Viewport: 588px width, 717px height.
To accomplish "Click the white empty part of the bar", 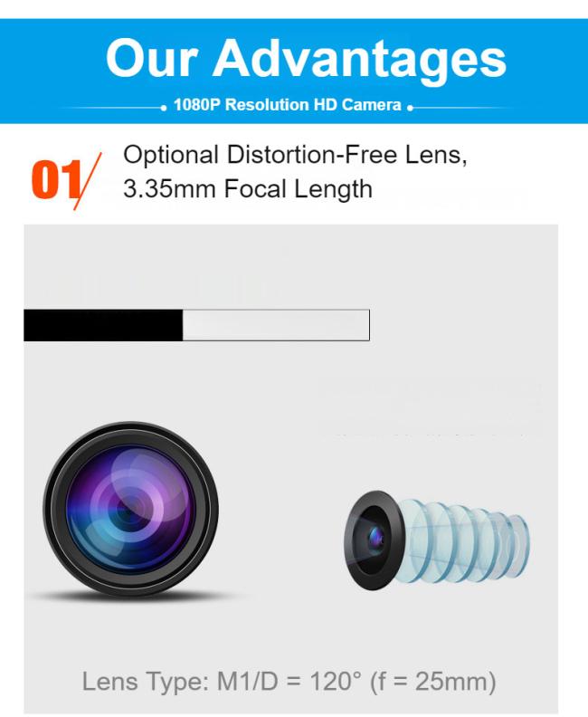I will point(276,325).
